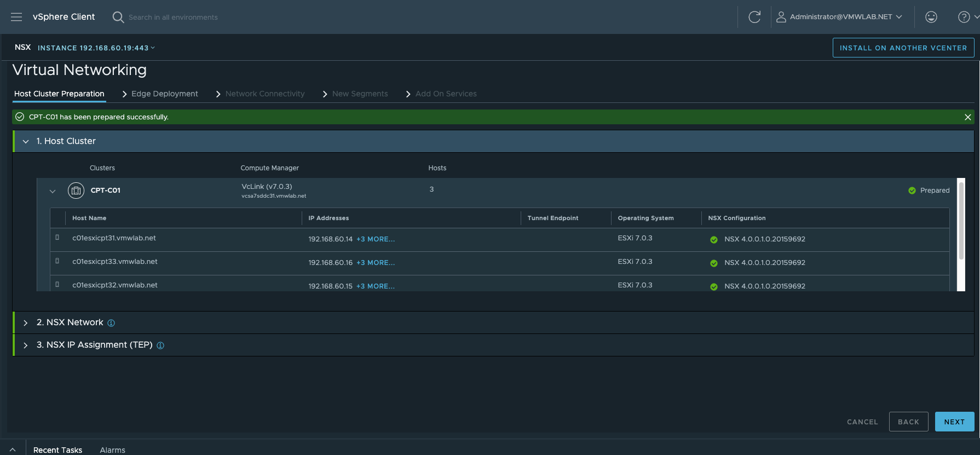Click the VcLink (v7.0.3) compute manager
The height and width of the screenshot is (455, 980).
[267, 187]
